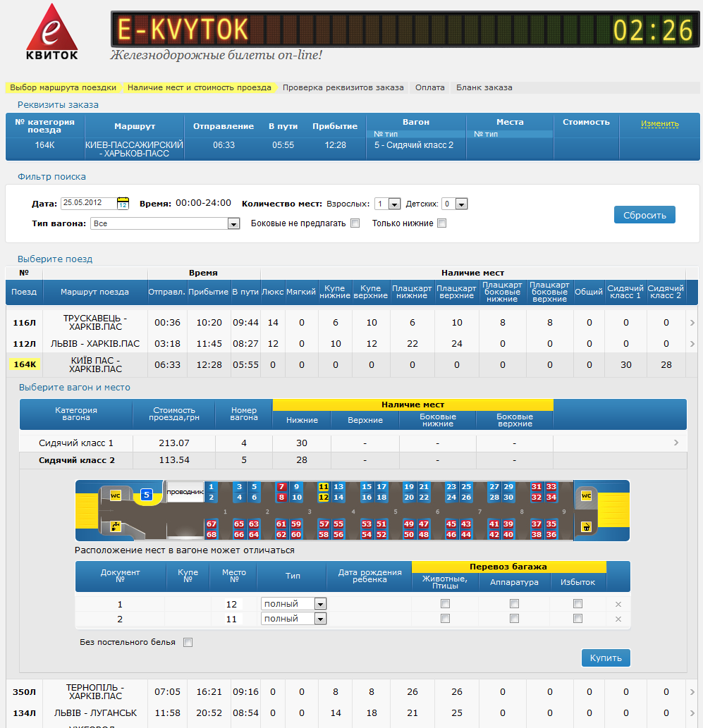Viewport: 703px width, 728px height.
Task: Click the 'Сбросить' filter reset button
Action: [644, 215]
